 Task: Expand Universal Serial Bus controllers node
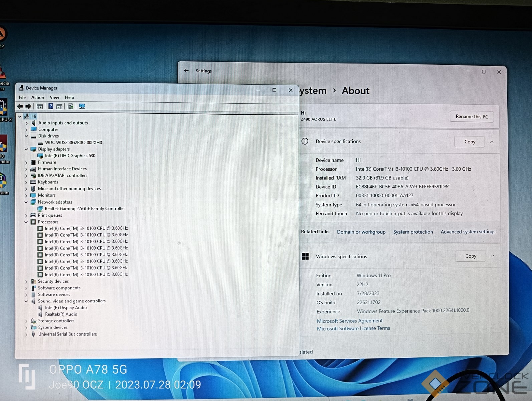tap(26, 335)
